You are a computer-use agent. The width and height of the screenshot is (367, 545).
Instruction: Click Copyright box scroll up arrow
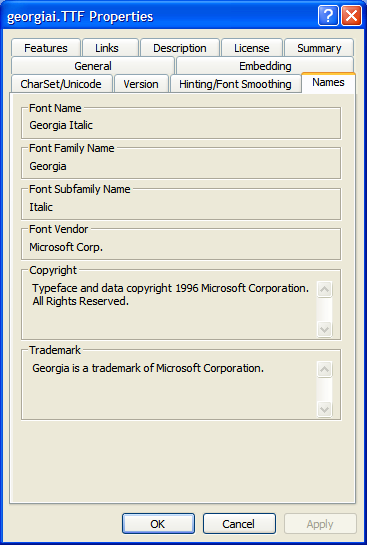pos(325,290)
